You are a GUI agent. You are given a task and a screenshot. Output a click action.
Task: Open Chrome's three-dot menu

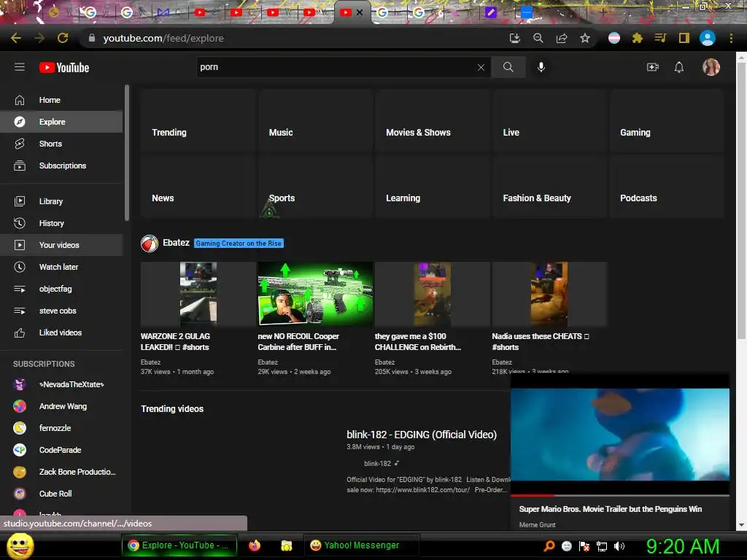pos(731,38)
